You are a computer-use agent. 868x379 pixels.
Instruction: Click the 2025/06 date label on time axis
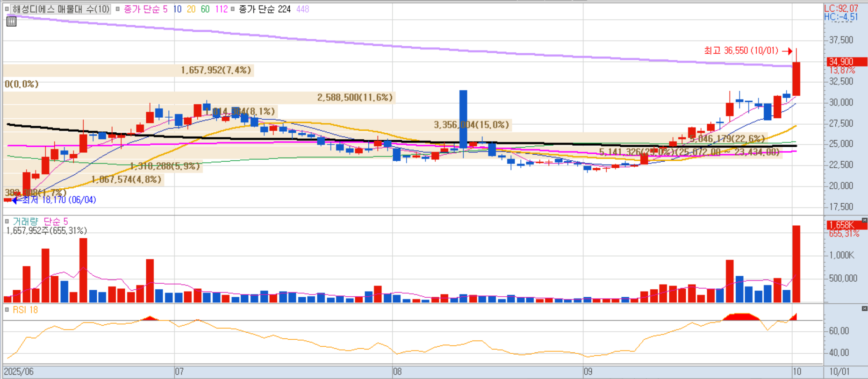pyautogui.click(x=19, y=372)
